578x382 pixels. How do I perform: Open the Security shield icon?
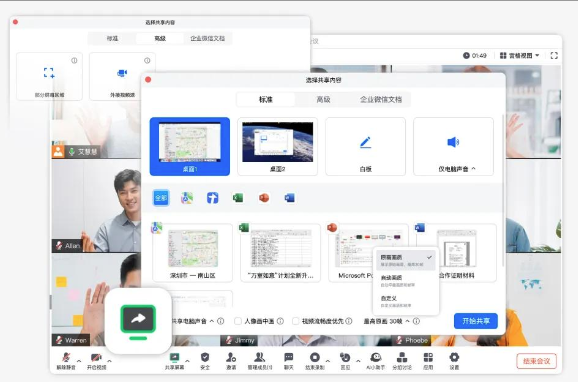tap(205, 357)
